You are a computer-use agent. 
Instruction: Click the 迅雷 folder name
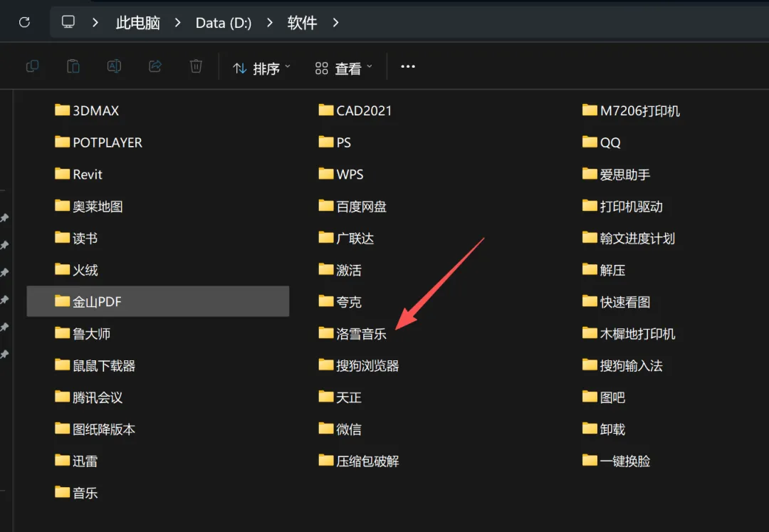pos(85,461)
